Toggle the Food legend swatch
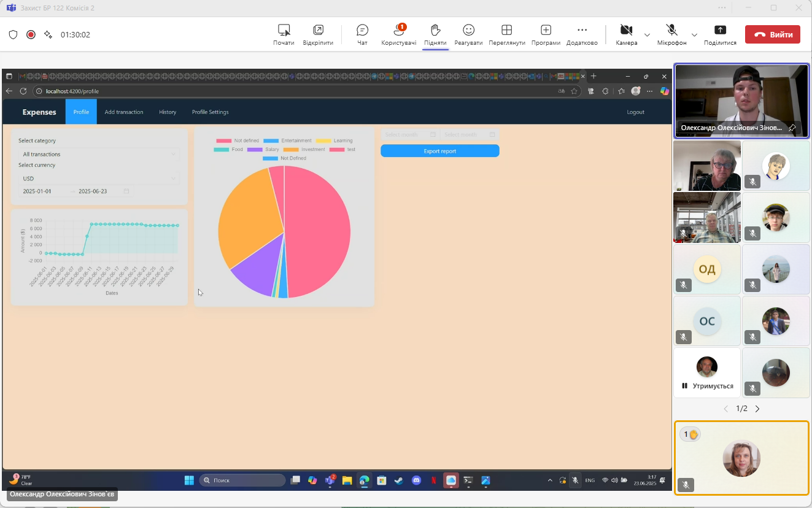The height and width of the screenshot is (508, 812). point(222,149)
